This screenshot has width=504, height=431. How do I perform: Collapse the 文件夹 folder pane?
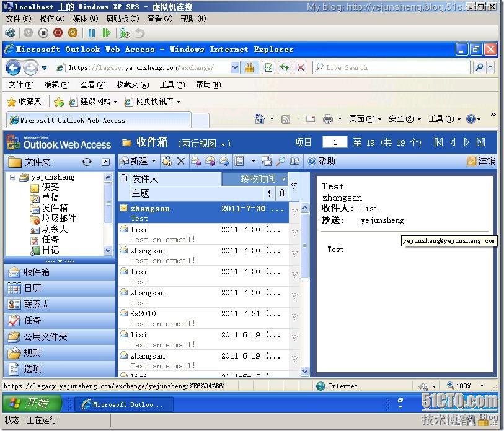pyautogui.click(x=106, y=162)
